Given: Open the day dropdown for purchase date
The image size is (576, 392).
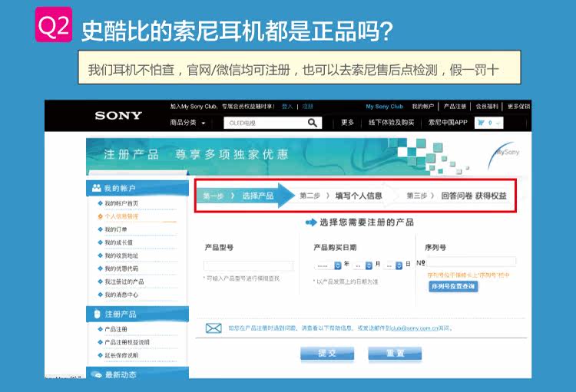Looking at the screenshot, I should click(399, 265).
